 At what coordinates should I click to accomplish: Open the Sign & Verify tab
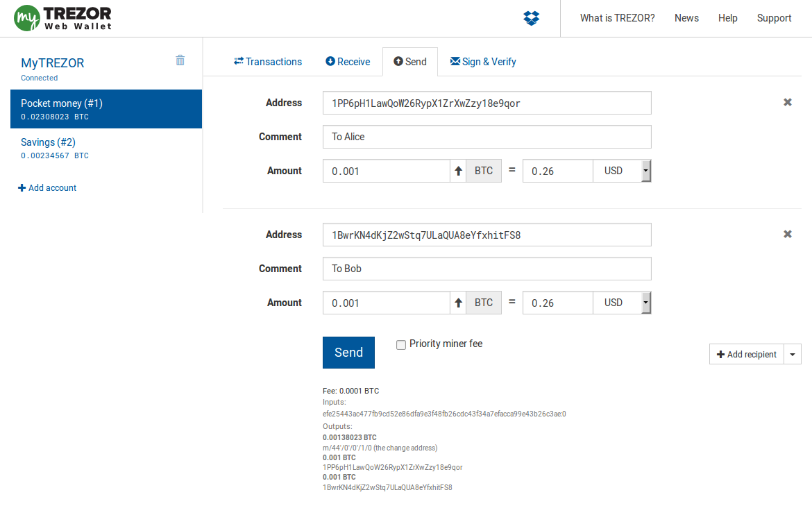[483, 62]
